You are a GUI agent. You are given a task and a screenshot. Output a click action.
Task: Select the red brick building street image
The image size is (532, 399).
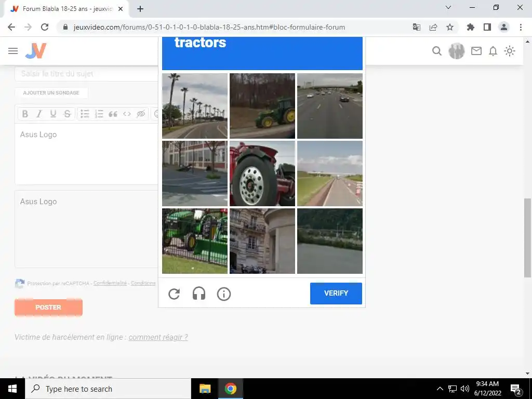coord(195,174)
